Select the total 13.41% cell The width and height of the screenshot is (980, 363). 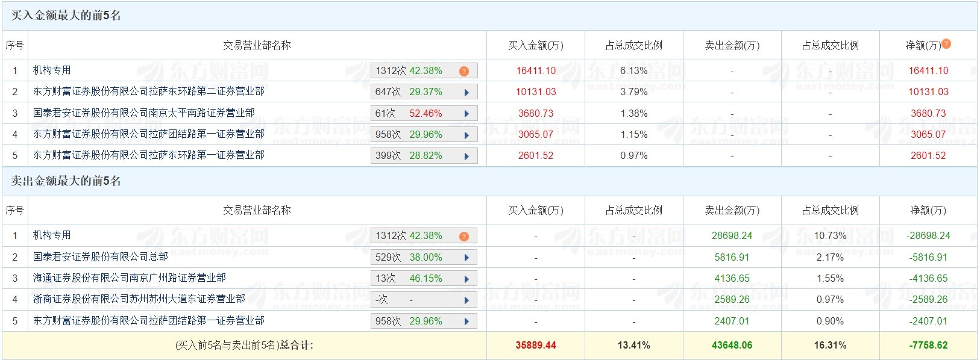[634, 345]
